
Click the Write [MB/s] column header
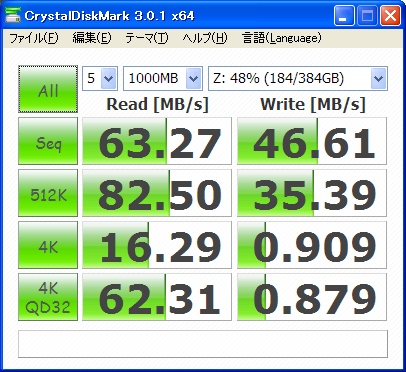pyautogui.click(x=313, y=104)
